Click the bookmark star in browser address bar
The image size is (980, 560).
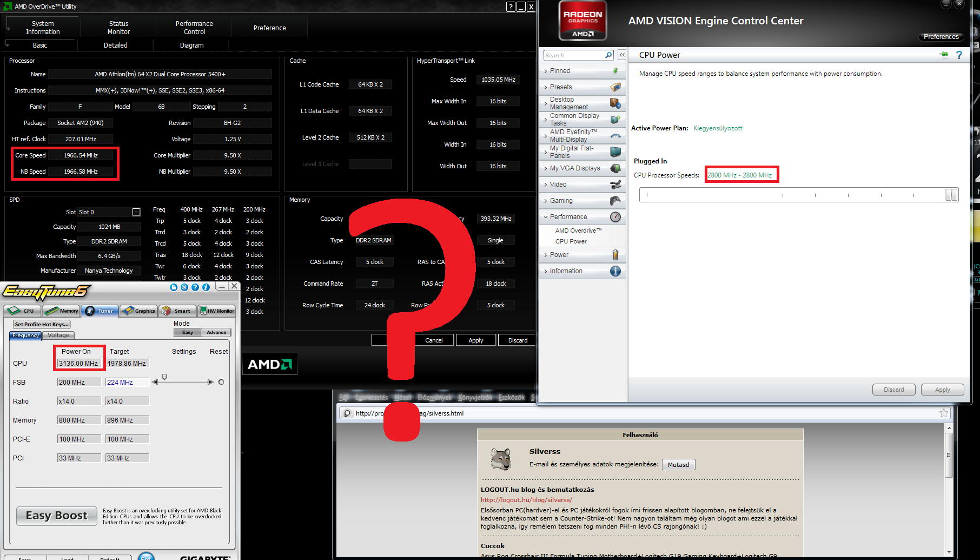click(x=944, y=413)
